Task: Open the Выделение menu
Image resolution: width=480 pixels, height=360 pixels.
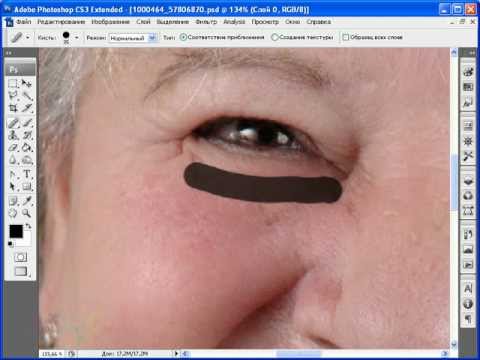Action: pyautogui.click(x=173, y=22)
